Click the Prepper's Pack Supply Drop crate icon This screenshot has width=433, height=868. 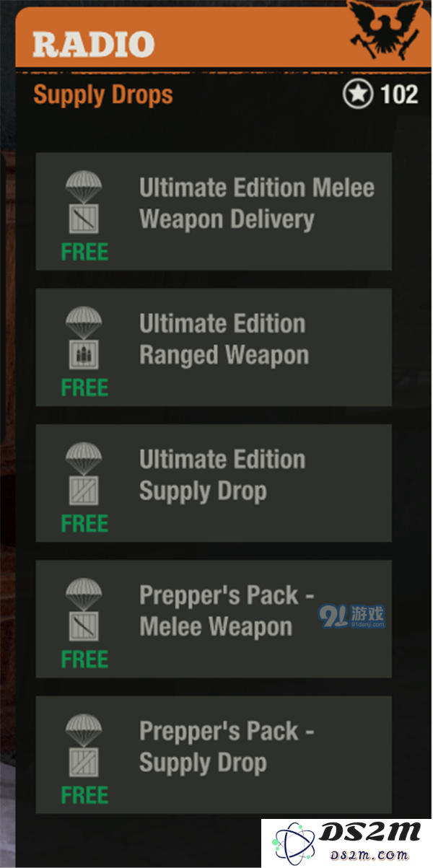(x=84, y=746)
